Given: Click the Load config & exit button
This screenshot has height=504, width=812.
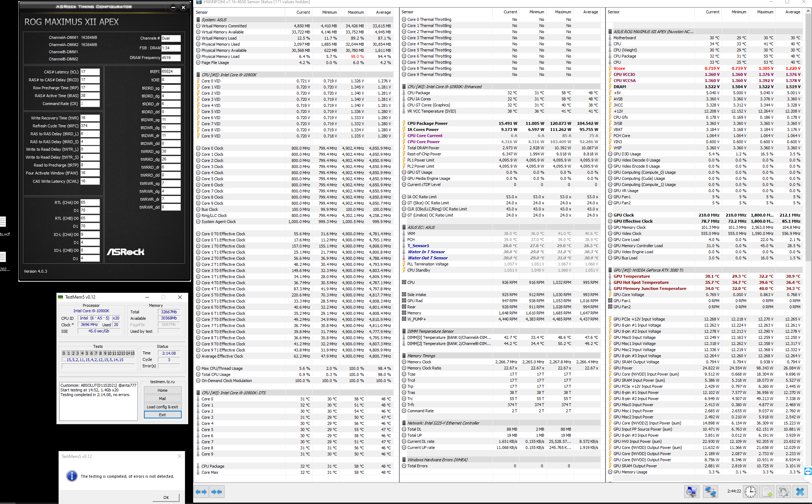Looking at the screenshot, I should [x=162, y=407].
